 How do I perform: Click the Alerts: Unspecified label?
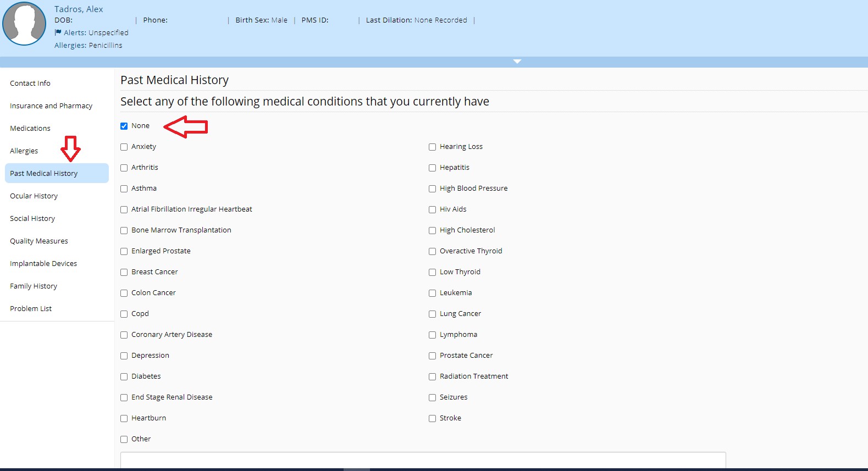pos(96,32)
